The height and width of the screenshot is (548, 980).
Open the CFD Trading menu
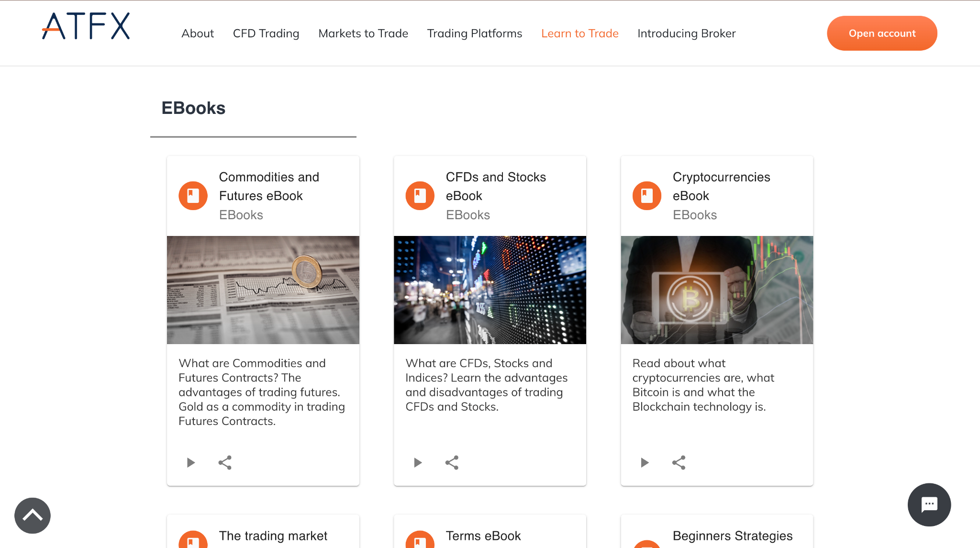(266, 34)
